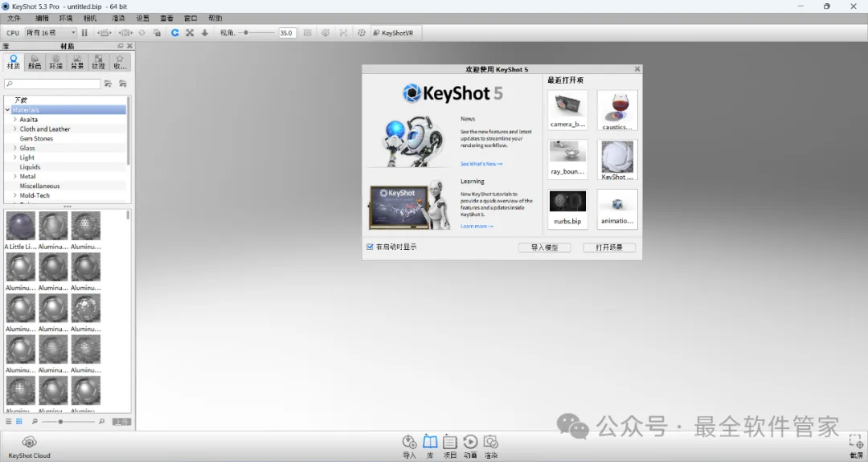Open the 编辑 menu
The height and width of the screenshot is (462, 868).
coord(42,18)
